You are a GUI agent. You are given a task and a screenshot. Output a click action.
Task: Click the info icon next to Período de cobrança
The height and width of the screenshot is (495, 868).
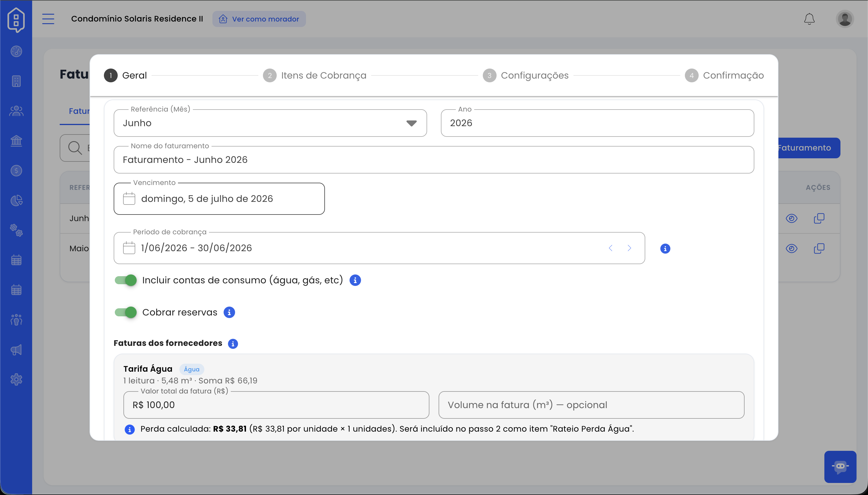click(665, 249)
